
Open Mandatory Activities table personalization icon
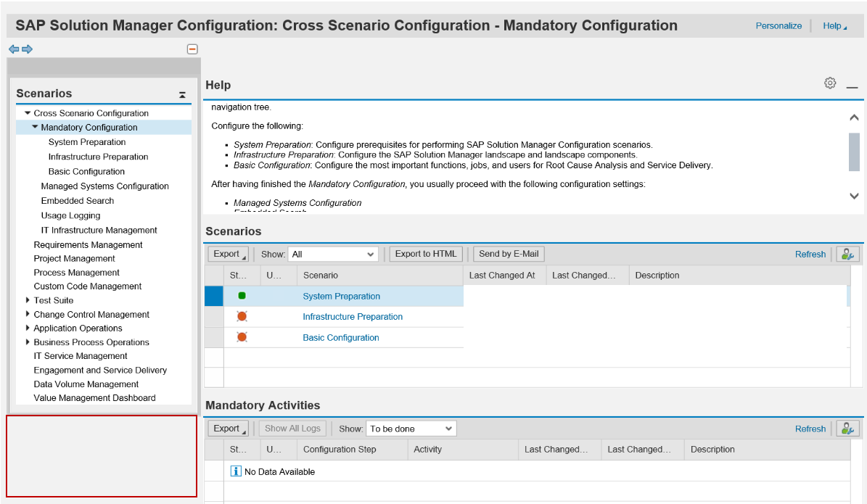pyautogui.click(x=847, y=429)
